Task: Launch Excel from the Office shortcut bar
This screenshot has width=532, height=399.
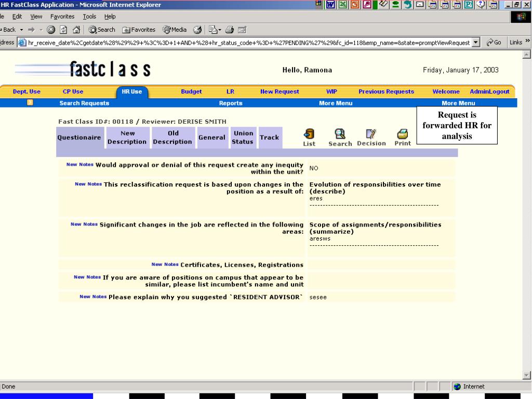Action: (x=343, y=5)
